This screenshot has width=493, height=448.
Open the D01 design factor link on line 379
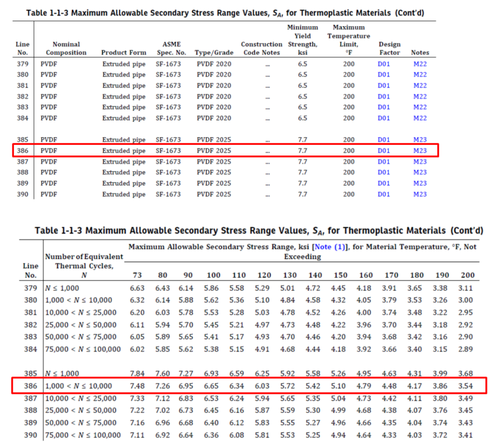pos(384,64)
